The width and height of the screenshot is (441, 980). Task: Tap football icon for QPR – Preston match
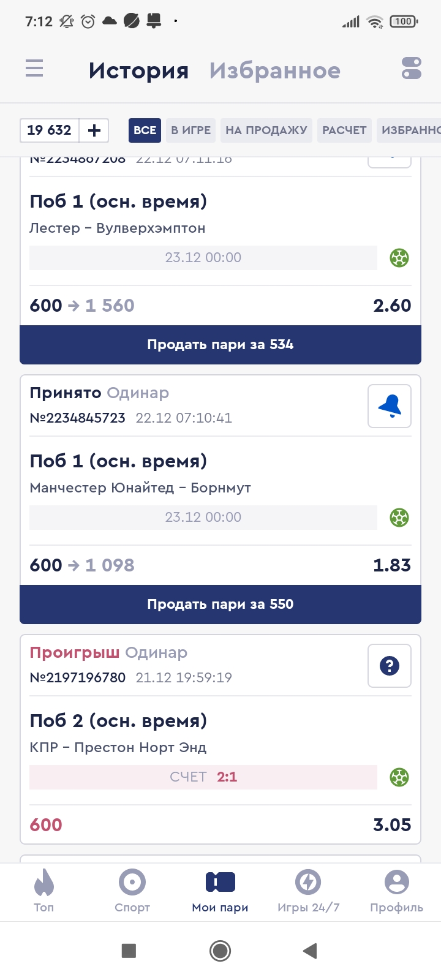coord(399,777)
